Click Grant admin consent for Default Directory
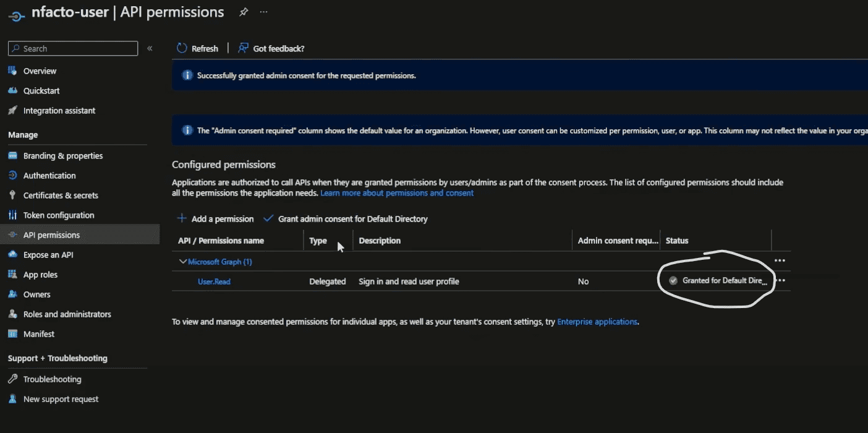 (x=353, y=218)
